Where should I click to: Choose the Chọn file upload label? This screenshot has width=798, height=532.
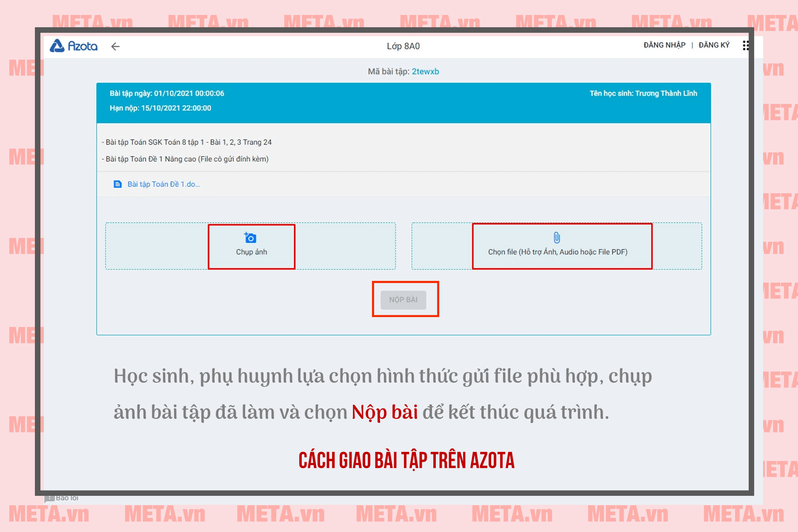tap(558, 252)
